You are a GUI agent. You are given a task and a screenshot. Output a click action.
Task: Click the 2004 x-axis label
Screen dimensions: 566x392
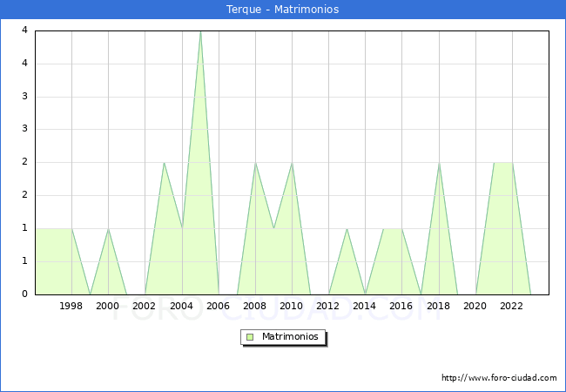182,306
